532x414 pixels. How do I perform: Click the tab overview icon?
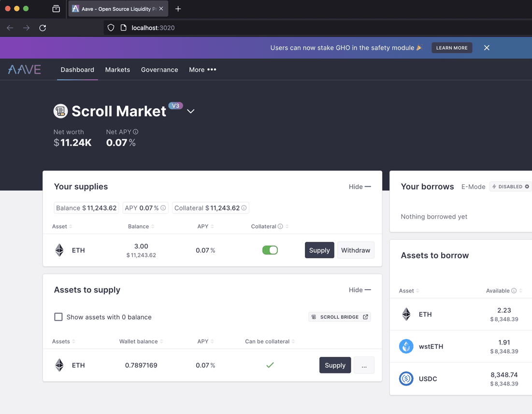(57, 9)
